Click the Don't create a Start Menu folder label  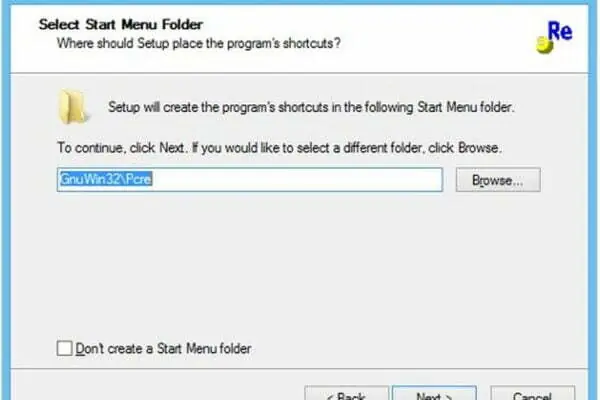[x=163, y=348]
